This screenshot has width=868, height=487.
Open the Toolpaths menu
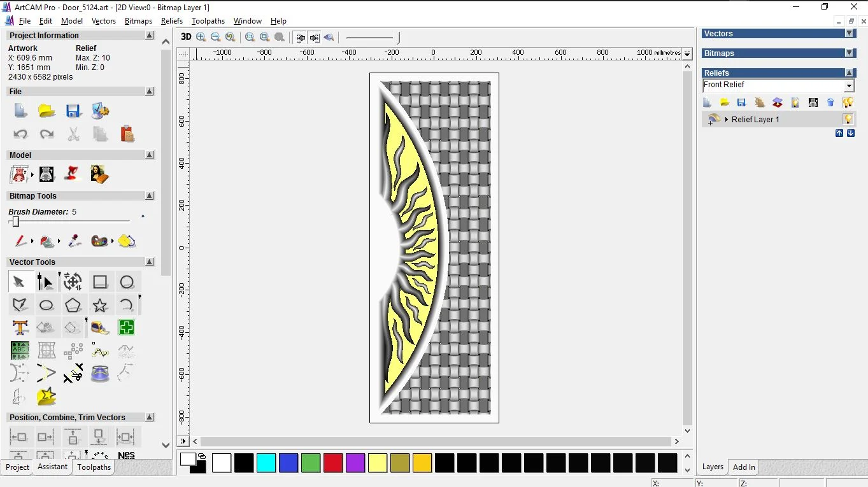tap(208, 21)
